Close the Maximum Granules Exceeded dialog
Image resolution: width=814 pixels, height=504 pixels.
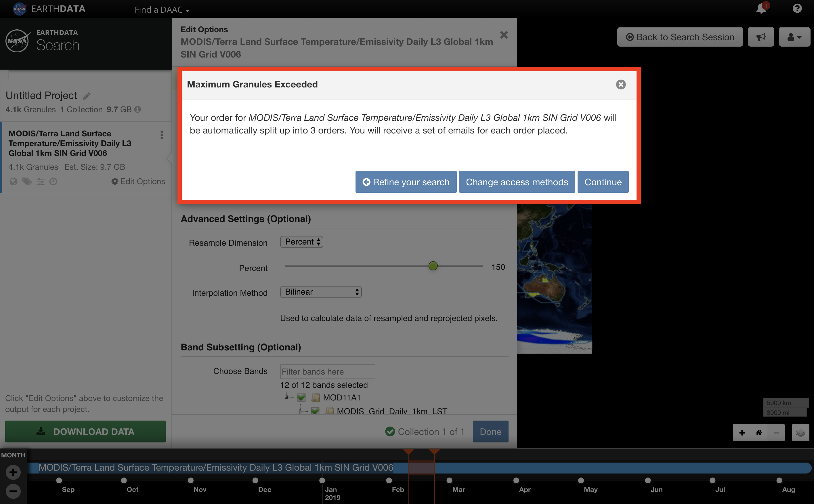620,84
